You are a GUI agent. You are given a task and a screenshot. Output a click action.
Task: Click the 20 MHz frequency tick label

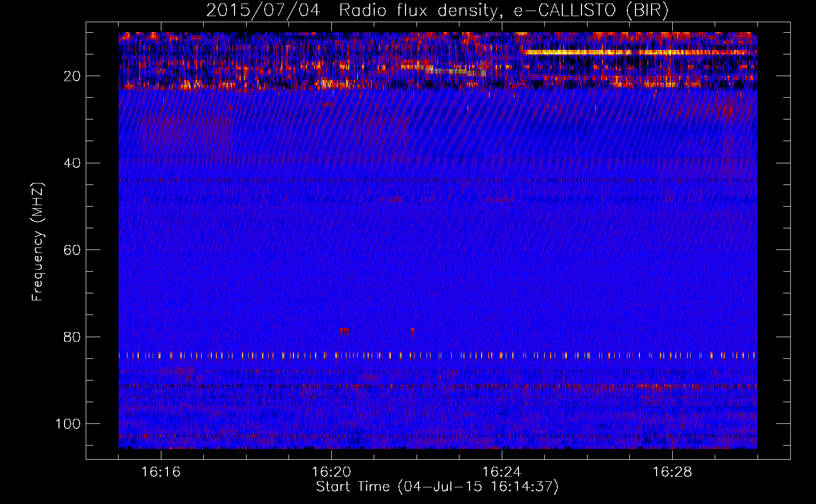[72, 76]
